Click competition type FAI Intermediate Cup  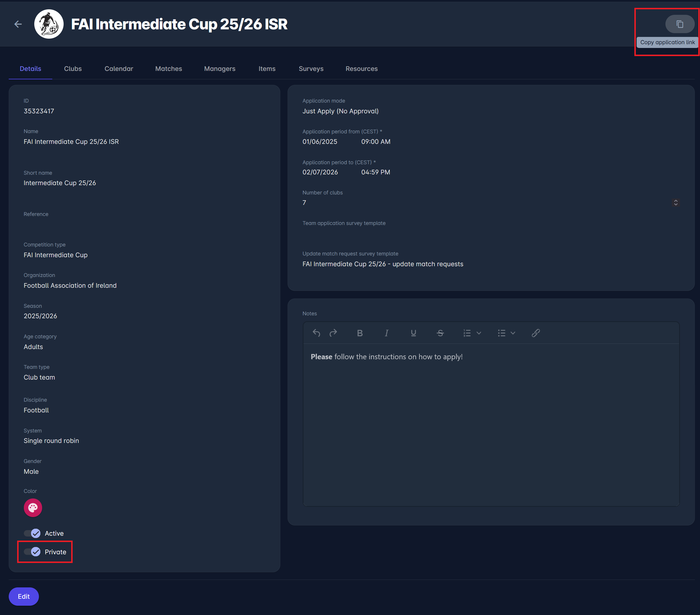[x=55, y=255]
